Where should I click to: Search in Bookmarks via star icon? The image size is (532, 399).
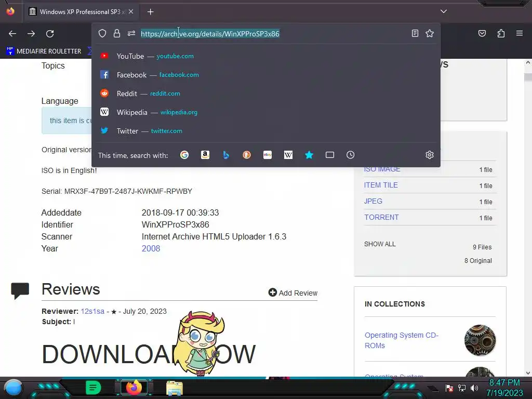[x=309, y=155]
